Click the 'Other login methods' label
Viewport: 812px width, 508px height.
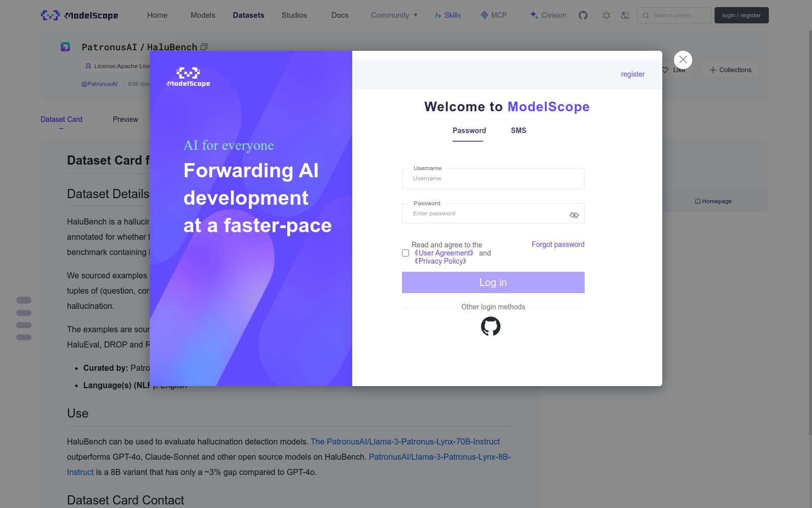coord(493,307)
